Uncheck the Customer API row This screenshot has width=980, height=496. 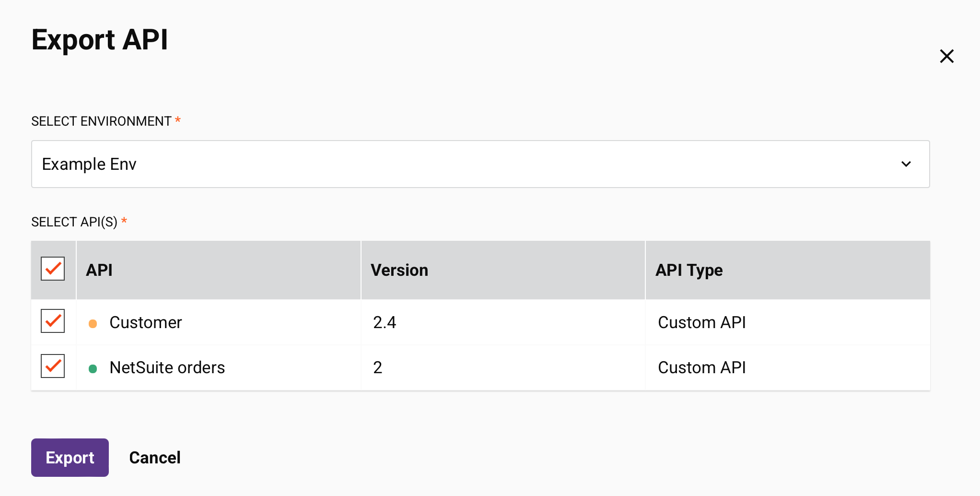(53, 321)
